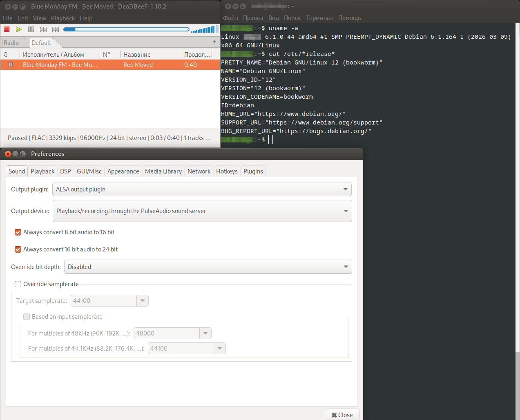Skip to next track
Viewport: 520px width, 420px height.
tap(56, 29)
